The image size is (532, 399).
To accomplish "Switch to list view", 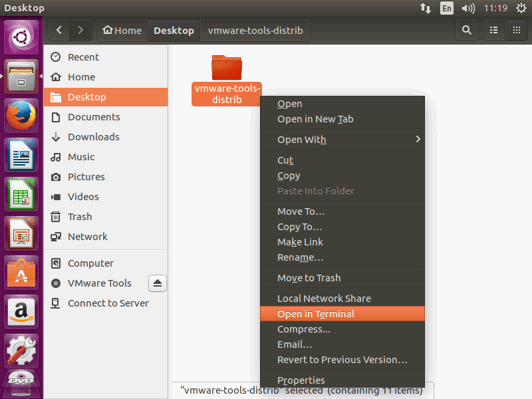I will pos(494,30).
